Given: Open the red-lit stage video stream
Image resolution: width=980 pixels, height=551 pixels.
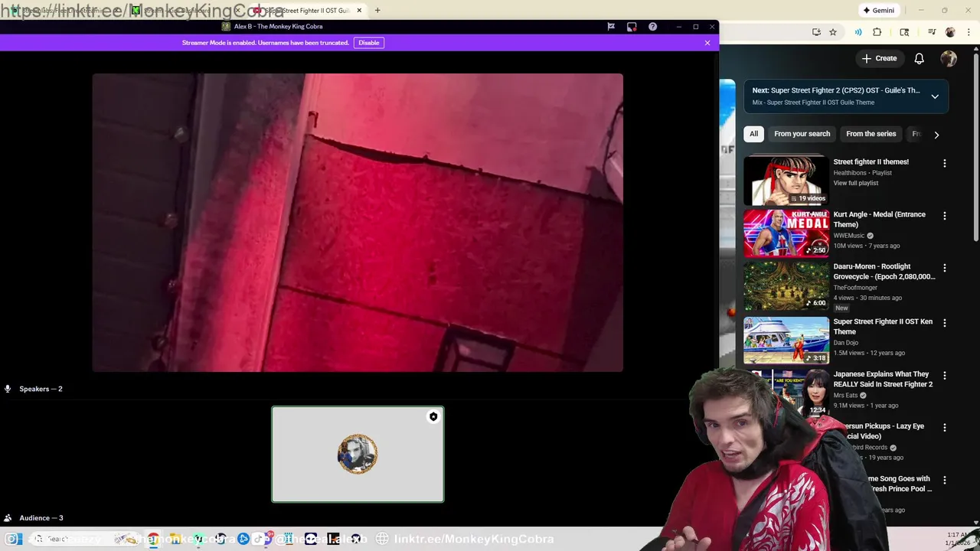Looking at the screenshot, I should coord(358,223).
